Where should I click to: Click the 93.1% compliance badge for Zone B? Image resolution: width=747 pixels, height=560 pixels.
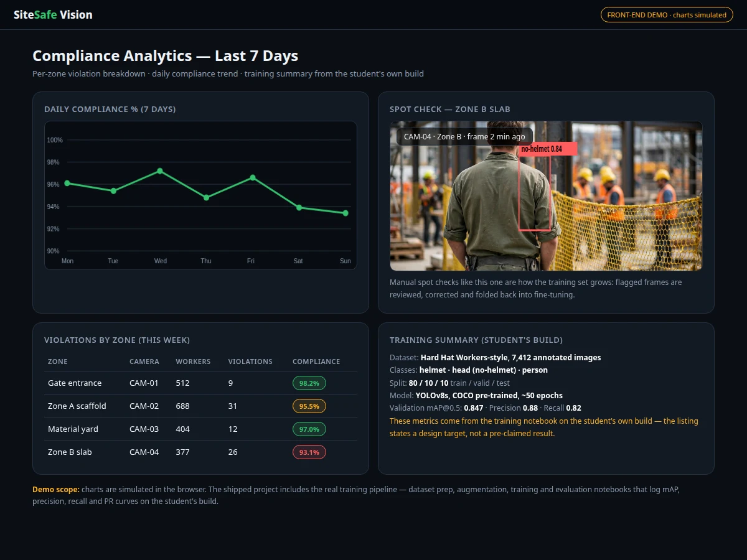point(309,452)
